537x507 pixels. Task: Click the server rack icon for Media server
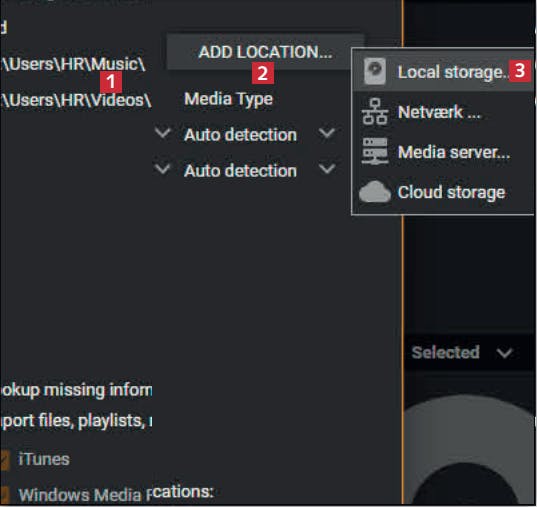pos(375,151)
